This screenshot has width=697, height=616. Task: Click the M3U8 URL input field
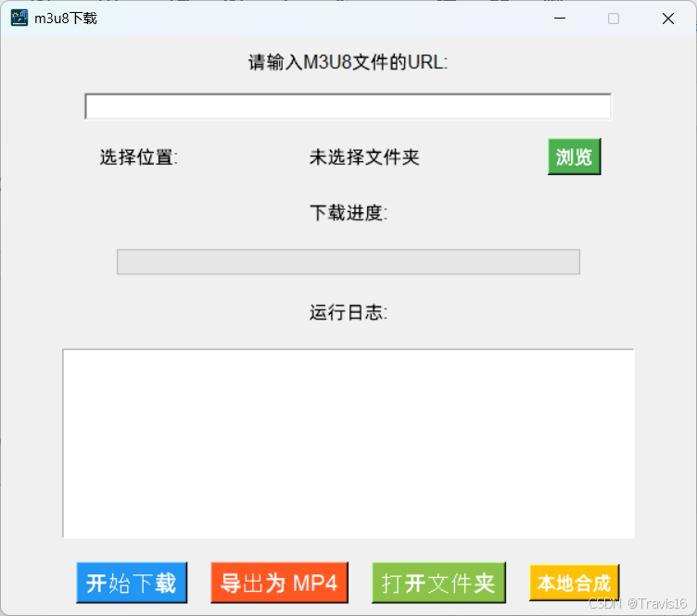348,107
